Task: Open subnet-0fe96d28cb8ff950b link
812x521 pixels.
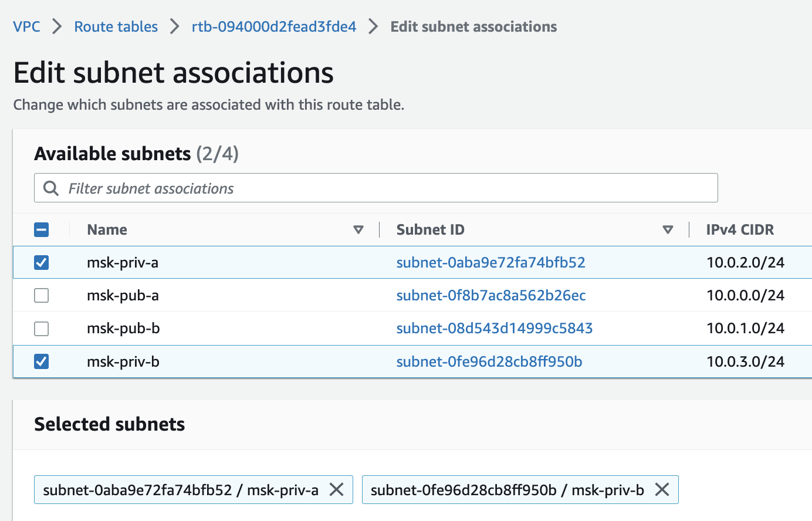Action: pos(489,361)
